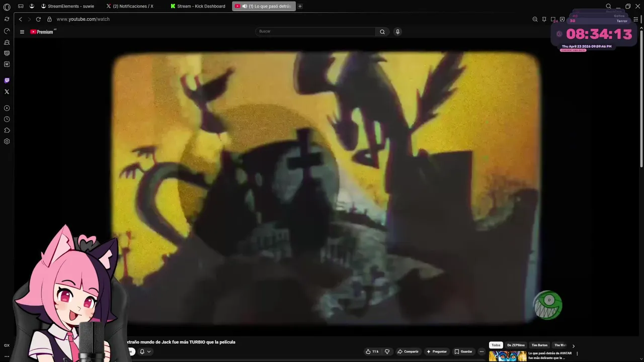Click the green monster channel watermark

pyautogui.click(x=548, y=305)
